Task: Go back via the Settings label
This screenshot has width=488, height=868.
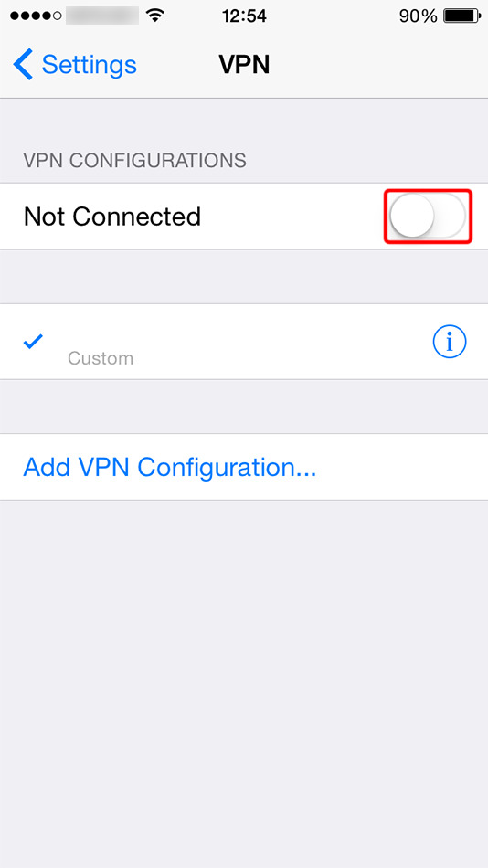Action: pyautogui.click(x=90, y=65)
